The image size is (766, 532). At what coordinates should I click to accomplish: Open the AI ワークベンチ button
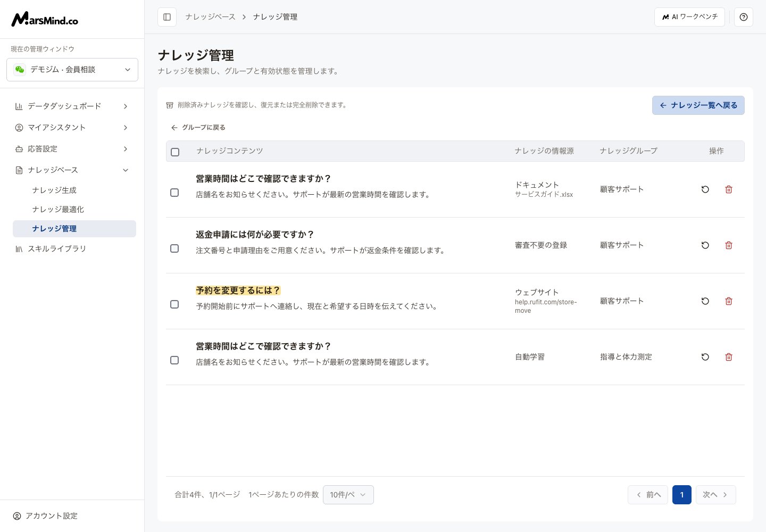tap(689, 17)
